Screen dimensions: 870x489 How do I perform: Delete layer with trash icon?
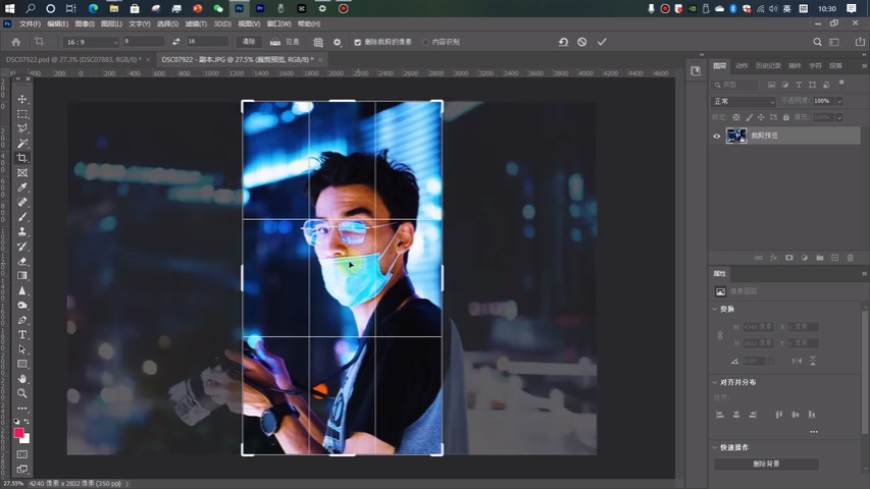click(x=850, y=258)
